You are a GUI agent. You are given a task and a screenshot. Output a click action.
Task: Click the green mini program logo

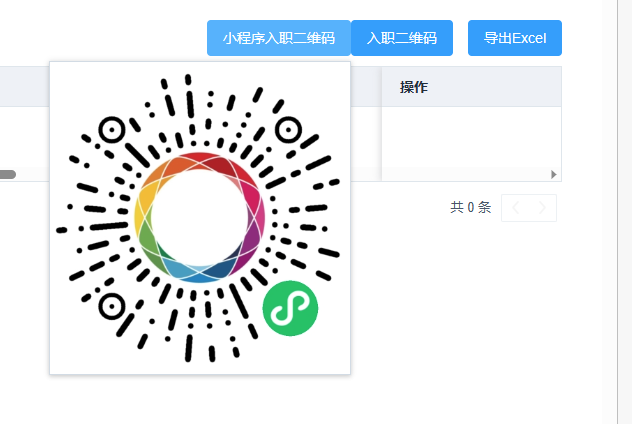(290, 308)
